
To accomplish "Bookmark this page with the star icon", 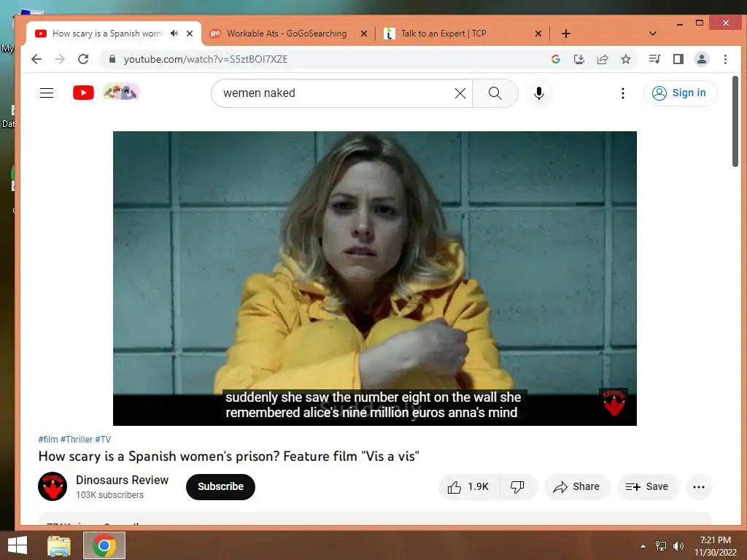I will tap(625, 59).
